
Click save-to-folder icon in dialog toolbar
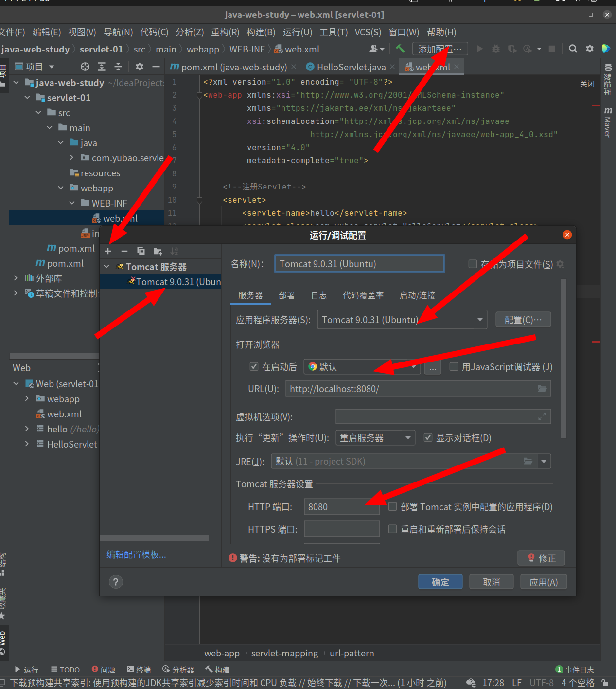158,251
